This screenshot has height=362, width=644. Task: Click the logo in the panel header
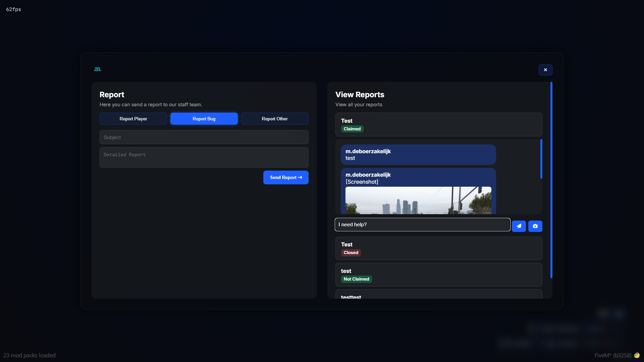(x=97, y=69)
